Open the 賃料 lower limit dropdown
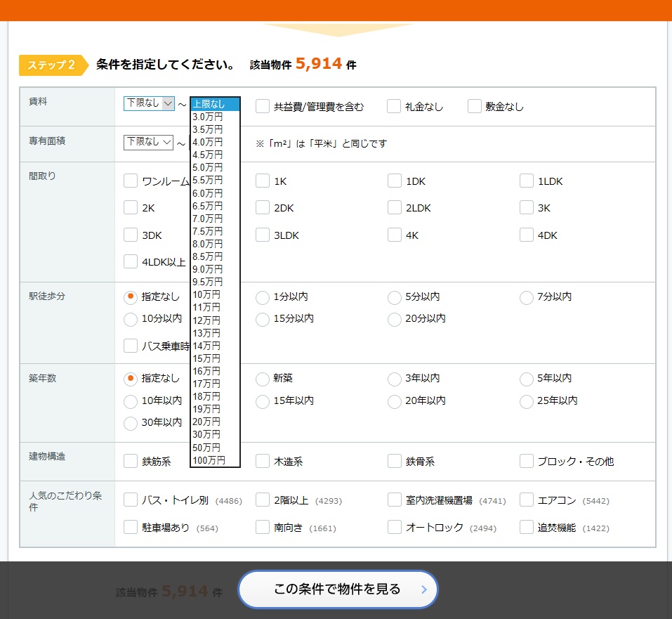The image size is (672, 619). (149, 104)
